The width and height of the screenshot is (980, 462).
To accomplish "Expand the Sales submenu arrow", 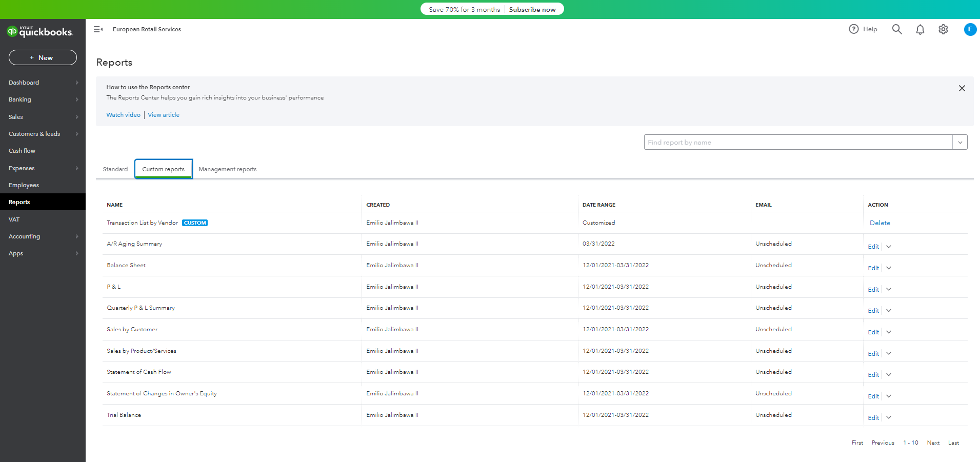I will pos(77,117).
